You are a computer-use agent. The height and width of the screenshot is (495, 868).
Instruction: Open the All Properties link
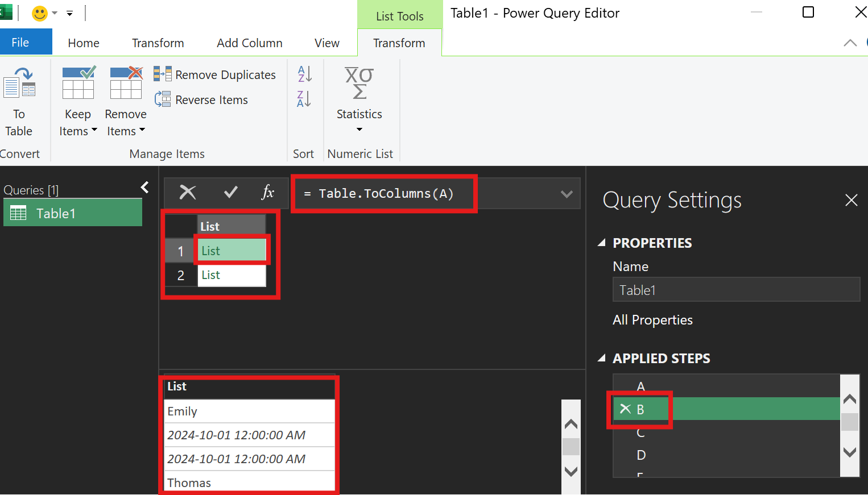pos(652,320)
